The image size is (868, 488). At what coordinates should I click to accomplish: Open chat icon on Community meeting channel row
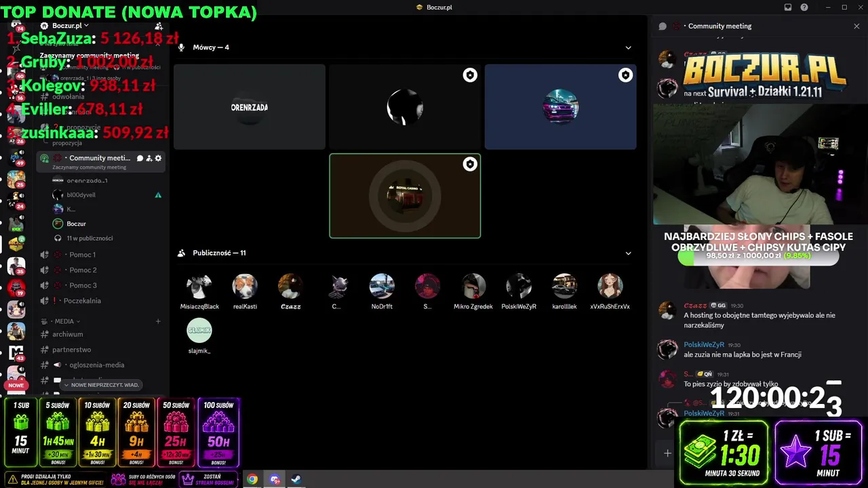point(140,158)
